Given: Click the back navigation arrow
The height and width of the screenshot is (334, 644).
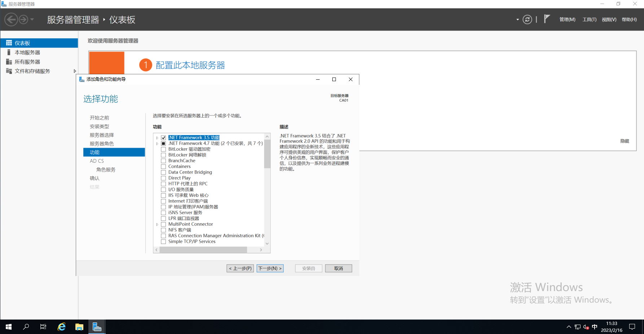Looking at the screenshot, I should (x=11, y=19).
